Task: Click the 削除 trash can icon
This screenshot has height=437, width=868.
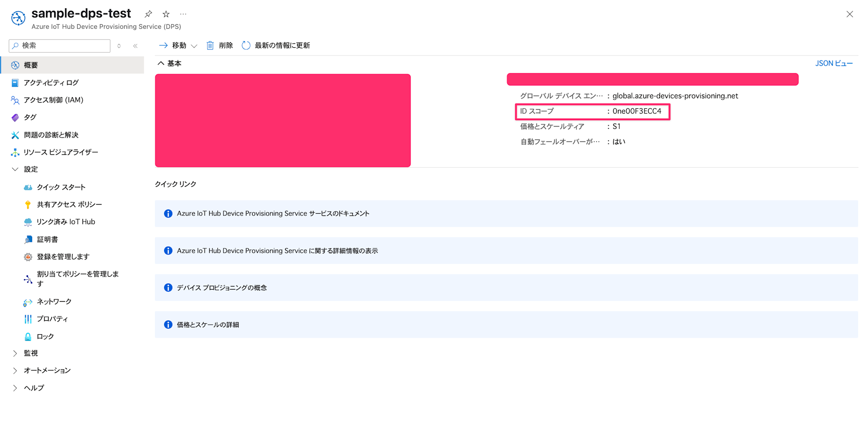Action: pyautogui.click(x=210, y=45)
